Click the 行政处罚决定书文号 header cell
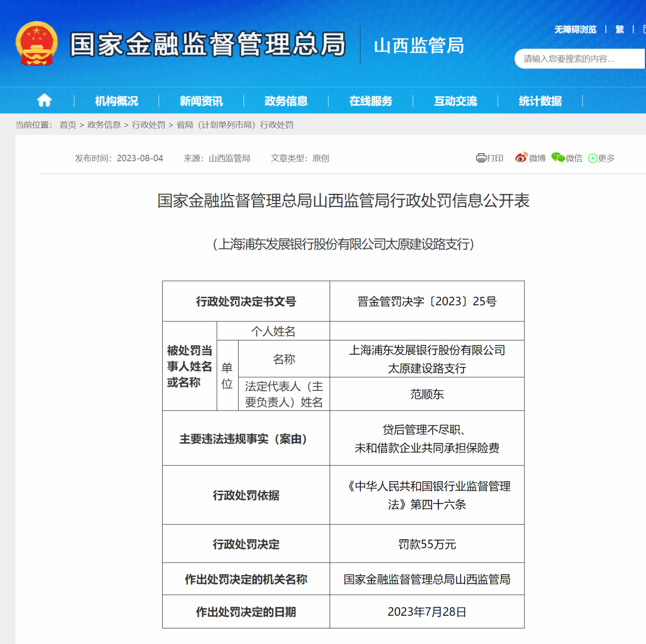 click(x=246, y=302)
